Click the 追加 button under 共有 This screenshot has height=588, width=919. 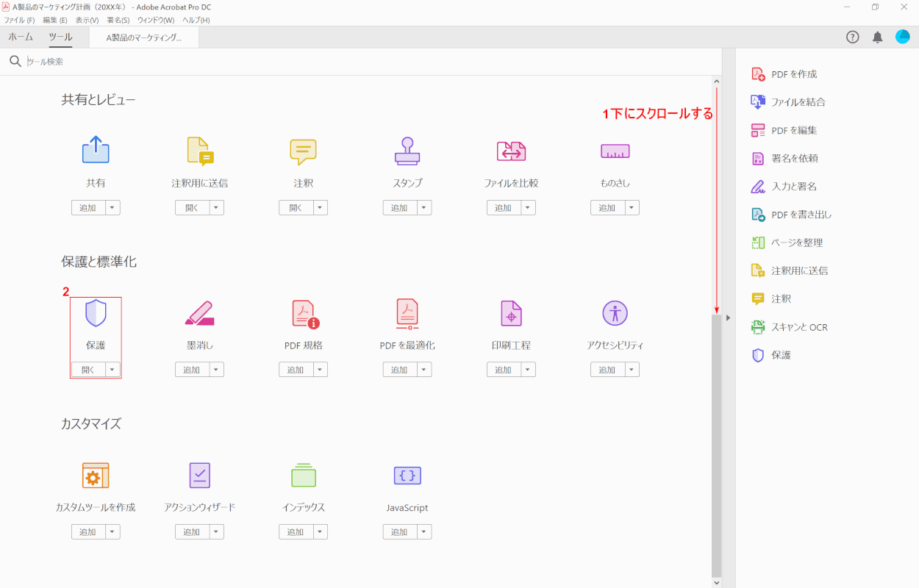pos(88,208)
